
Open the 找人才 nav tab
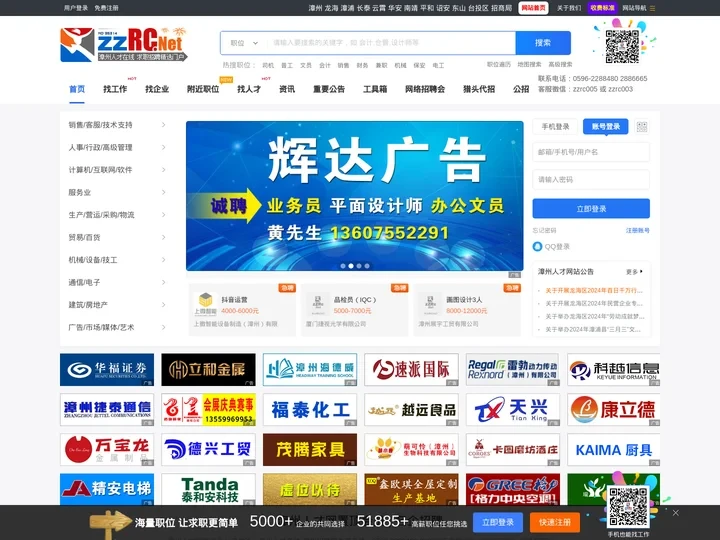[x=249, y=89]
